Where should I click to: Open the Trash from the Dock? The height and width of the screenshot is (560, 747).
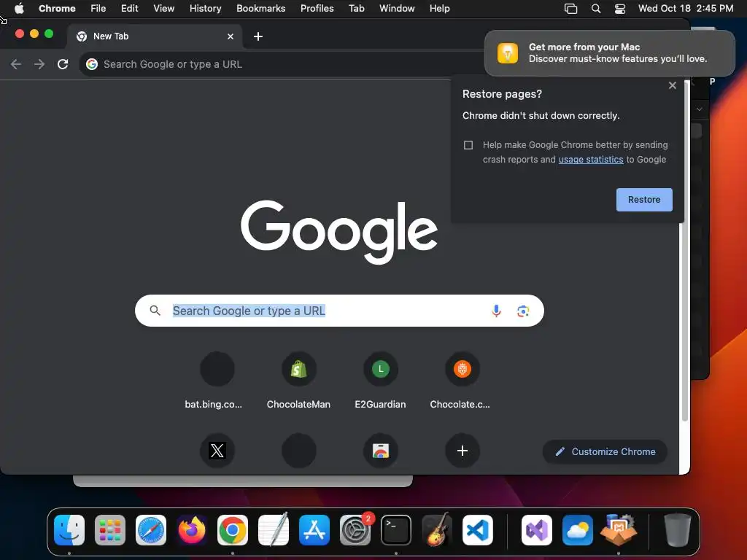pyautogui.click(x=678, y=530)
